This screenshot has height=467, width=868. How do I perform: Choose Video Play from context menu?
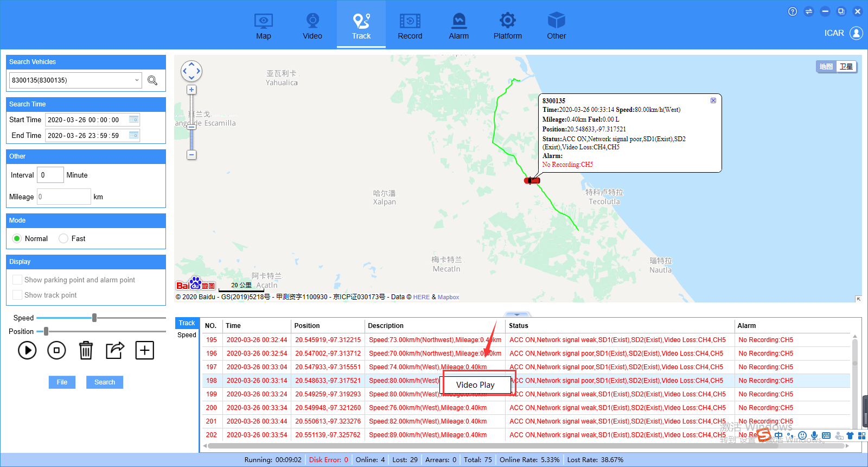click(x=476, y=385)
